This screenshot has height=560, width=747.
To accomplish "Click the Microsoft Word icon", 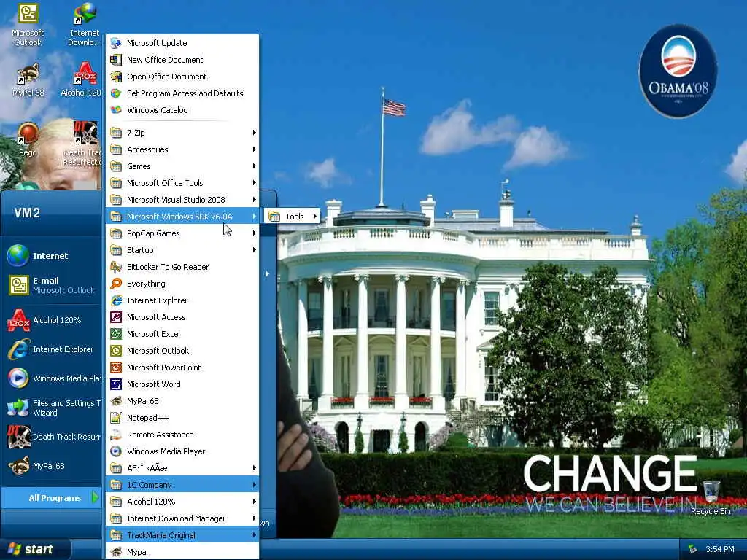I will (116, 384).
